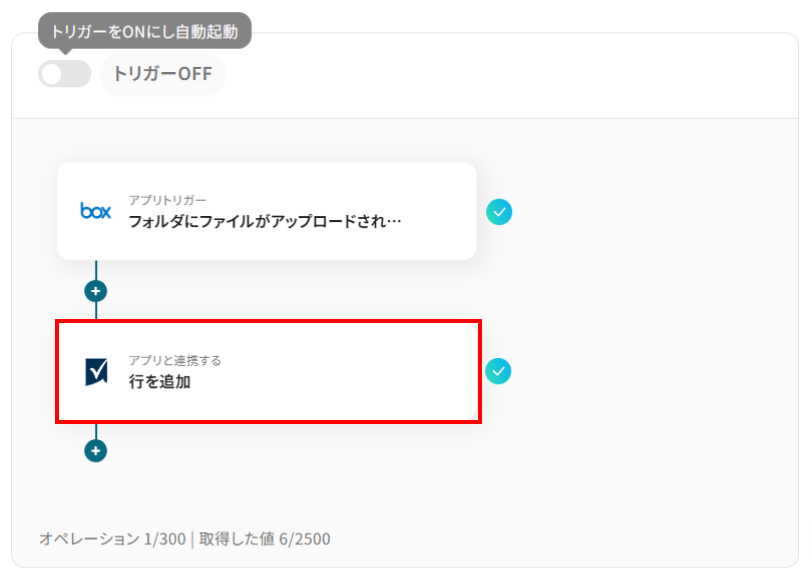This screenshot has width=812, height=578.
Task: Click the トリガーをONにし自動起動 tooltip
Action: [144, 31]
